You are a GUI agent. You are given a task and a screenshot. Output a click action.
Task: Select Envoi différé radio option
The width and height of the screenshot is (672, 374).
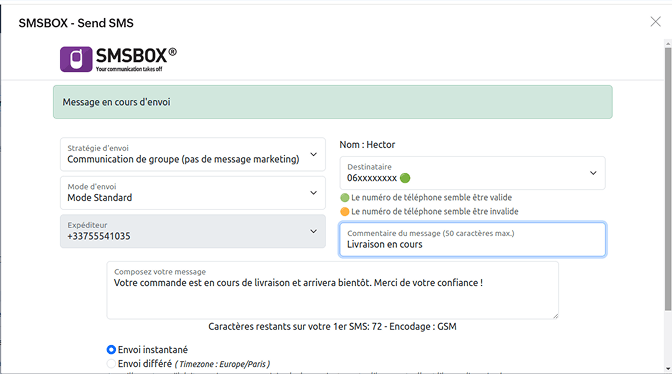coord(111,364)
